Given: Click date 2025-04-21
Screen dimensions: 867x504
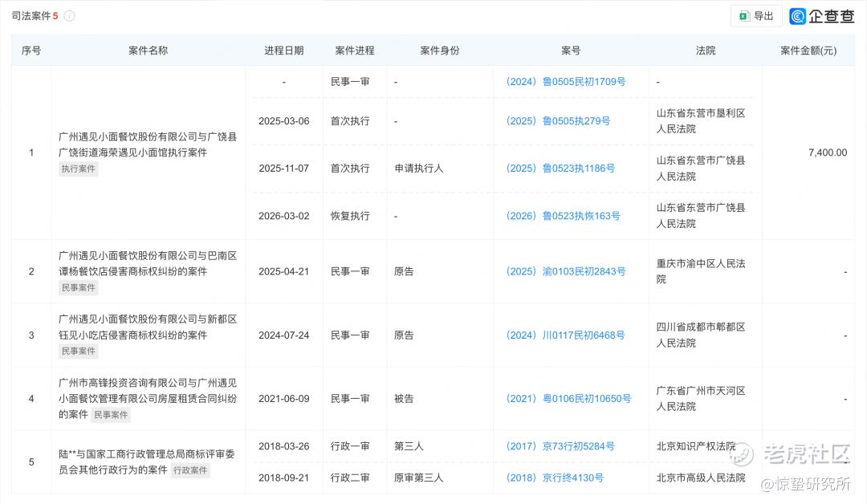Looking at the screenshot, I should tap(283, 271).
